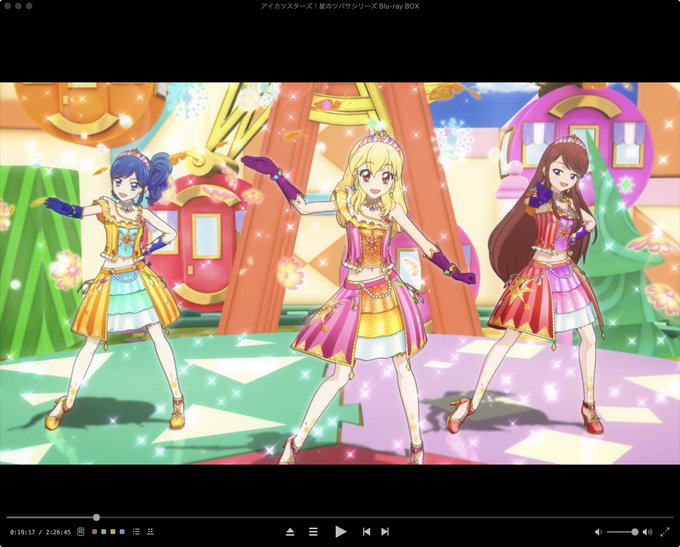The width and height of the screenshot is (680, 547).
Task: Click the paused video frame
Action: pos(340,273)
